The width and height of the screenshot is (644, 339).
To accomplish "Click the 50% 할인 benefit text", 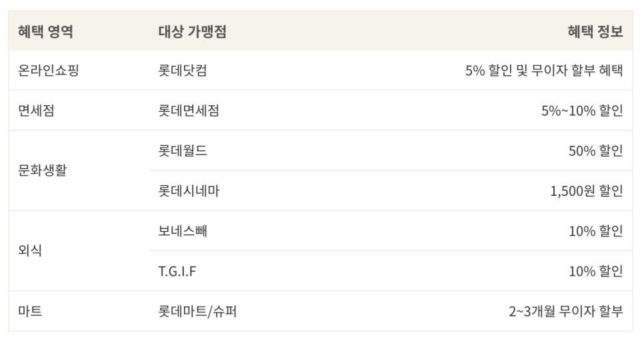I will click(595, 151).
